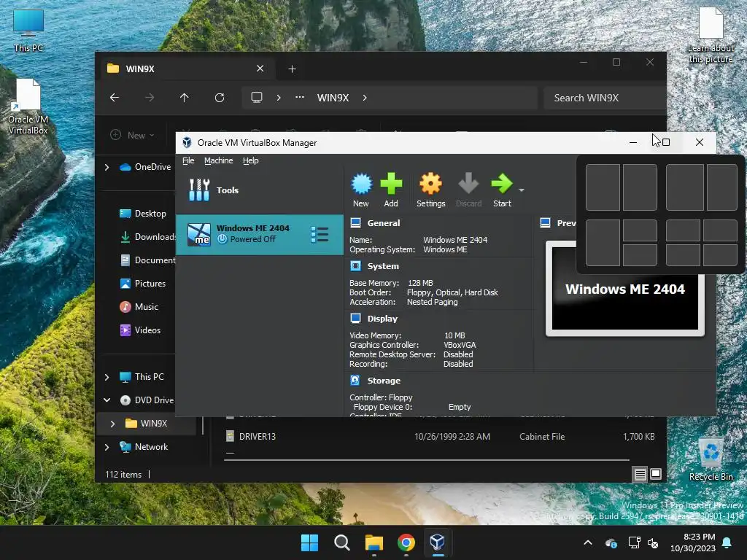Image resolution: width=747 pixels, height=560 pixels.
Task: Expand the WIN9X folder tree node
Action: pos(113,424)
